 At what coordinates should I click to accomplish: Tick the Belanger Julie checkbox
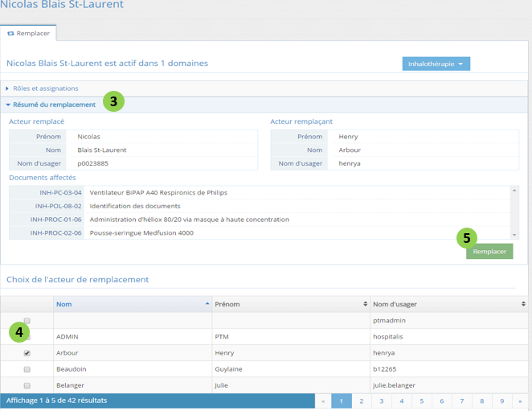(x=27, y=385)
